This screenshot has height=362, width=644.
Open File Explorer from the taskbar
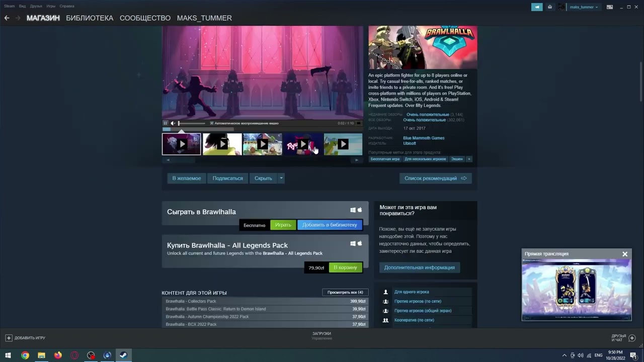[41, 355]
